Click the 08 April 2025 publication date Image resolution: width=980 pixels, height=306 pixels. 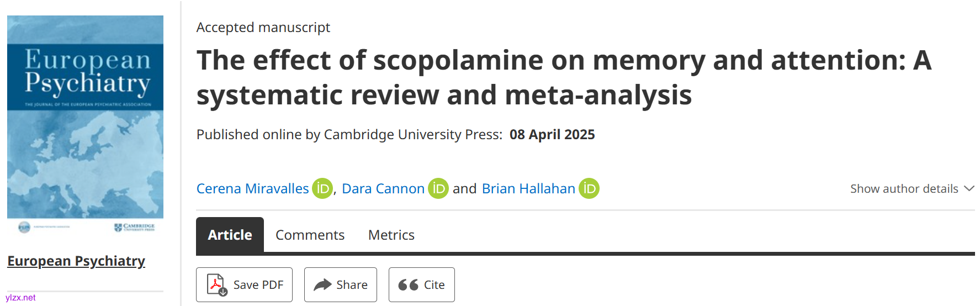point(552,135)
